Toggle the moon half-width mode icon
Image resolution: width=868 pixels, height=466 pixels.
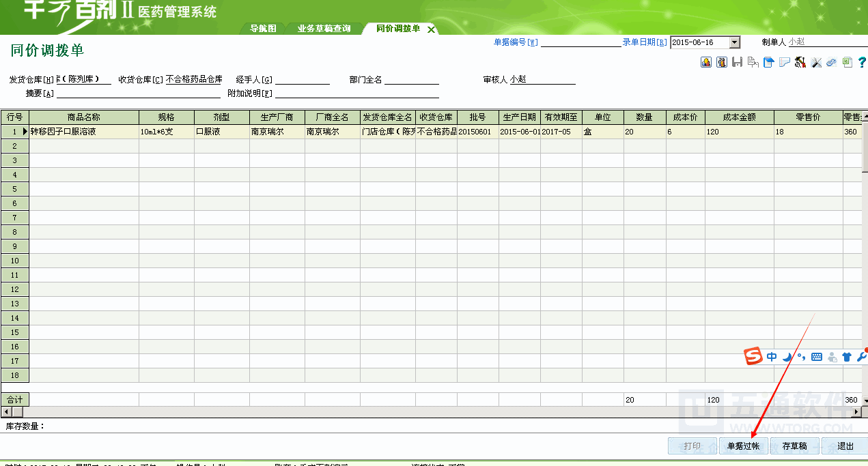point(787,357)
